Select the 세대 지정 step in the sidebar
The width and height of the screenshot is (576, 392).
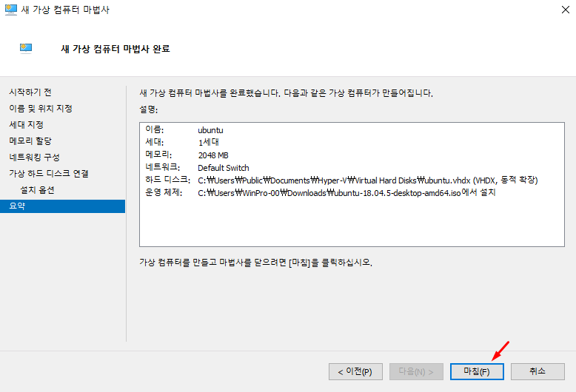26,125
